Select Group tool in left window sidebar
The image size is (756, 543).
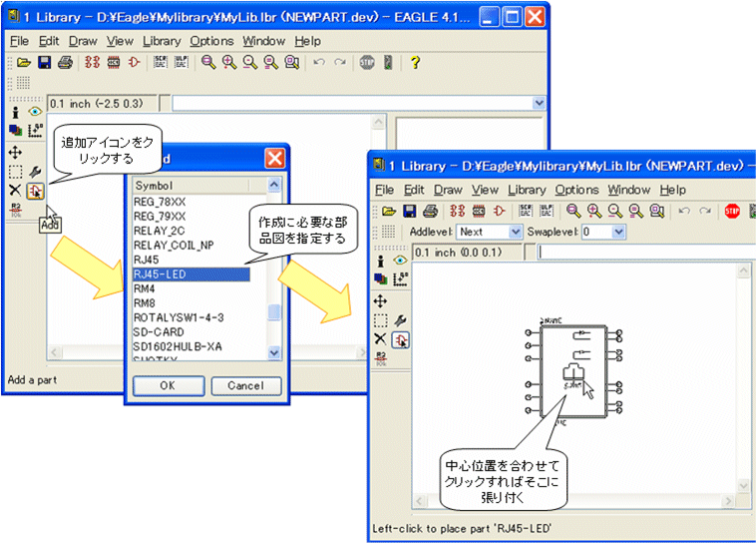[x=15, y=172]
